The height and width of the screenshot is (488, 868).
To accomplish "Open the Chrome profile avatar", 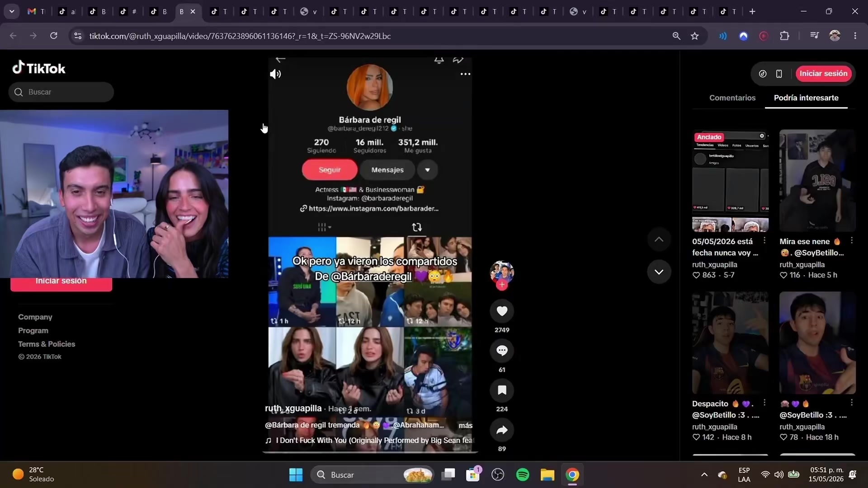I will click(x=835, y=36).
